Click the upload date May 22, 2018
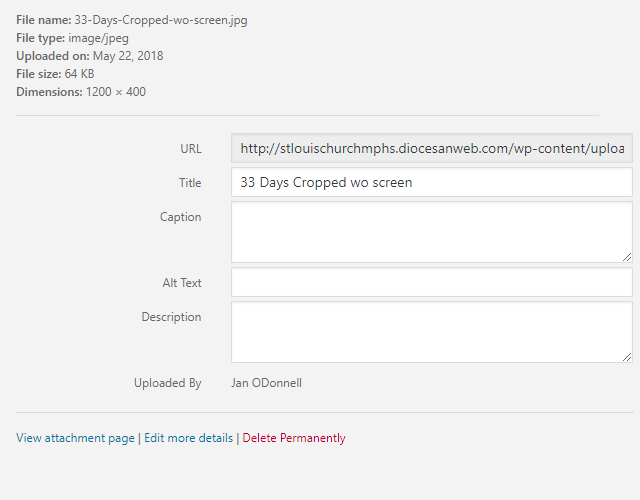Viewport: 640px width, 500px height. click(x=127, y=56)
